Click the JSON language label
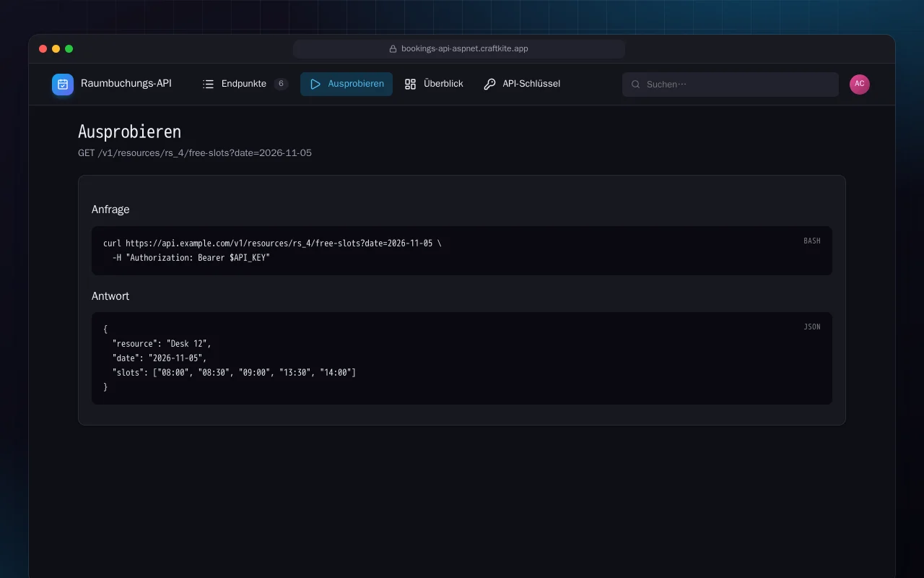924x578 pixels. tap(812, 327)
